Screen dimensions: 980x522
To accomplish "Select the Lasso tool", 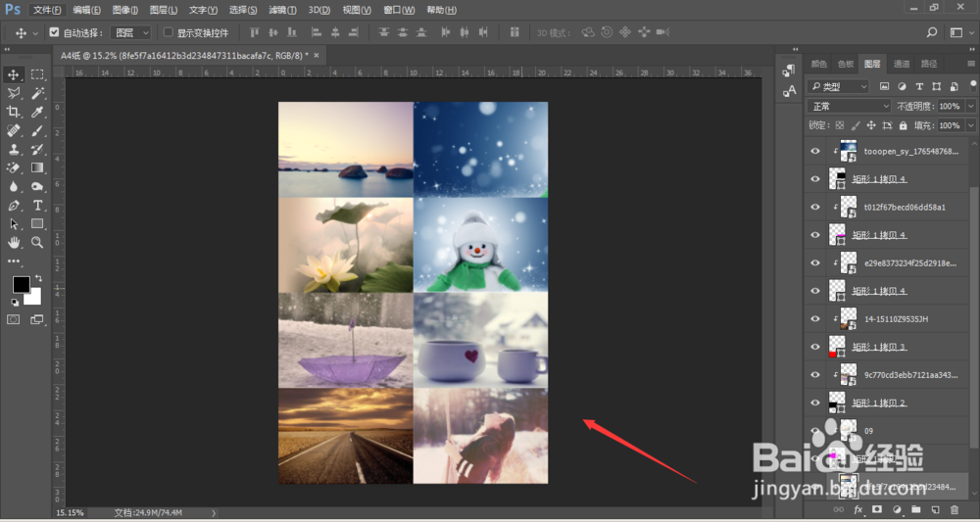I will click(x=13, y=94).
